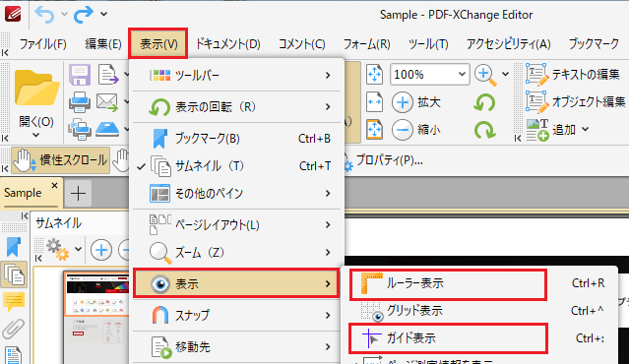
Task: Enlarge thumbnails with plus icon
Action: pos(101,250)
